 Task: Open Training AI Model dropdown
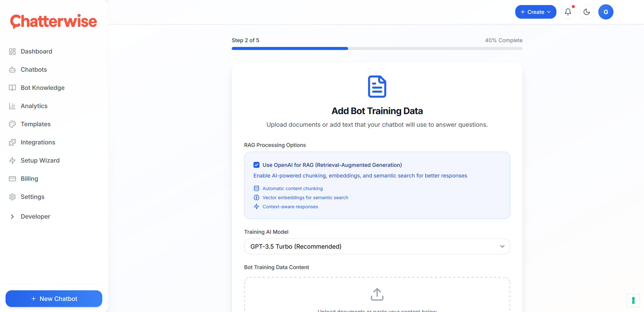(377, 246)
